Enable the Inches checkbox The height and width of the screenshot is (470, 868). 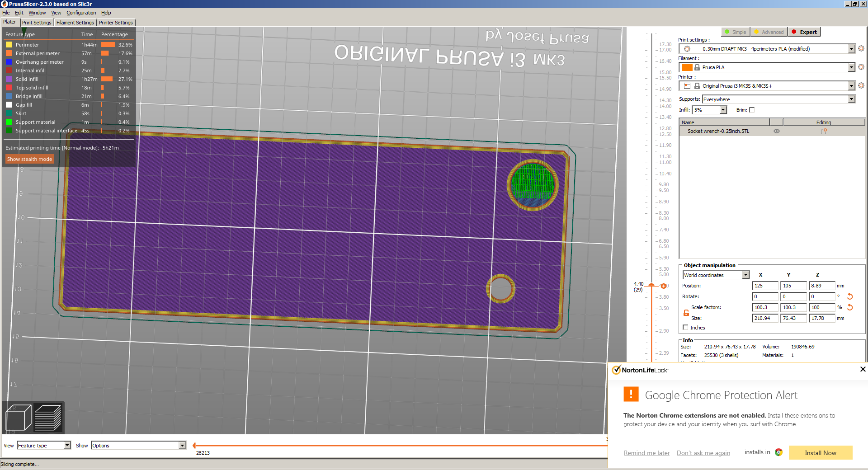(x=685, y=328)
